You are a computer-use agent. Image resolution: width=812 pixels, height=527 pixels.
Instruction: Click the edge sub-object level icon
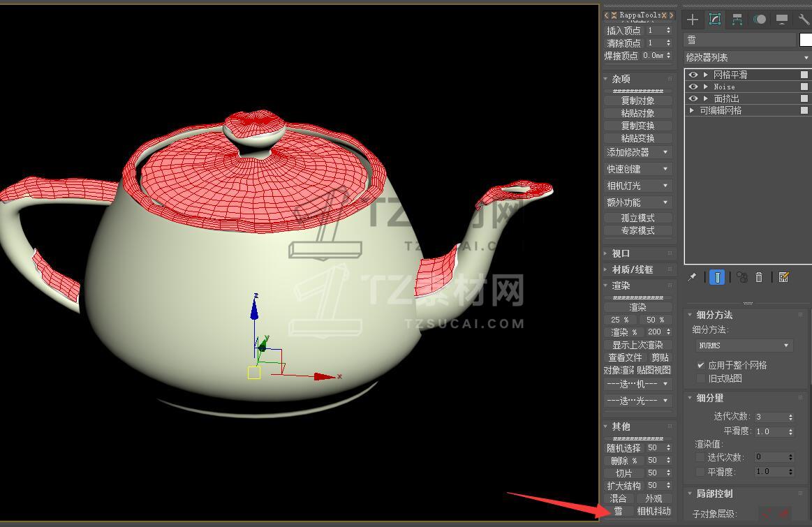[783, 514]
